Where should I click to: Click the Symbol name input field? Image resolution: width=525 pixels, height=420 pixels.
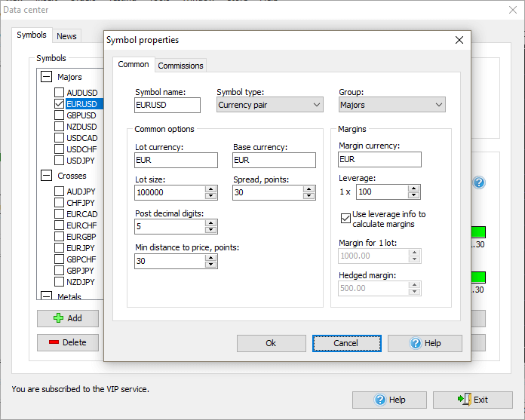point(167,105)
